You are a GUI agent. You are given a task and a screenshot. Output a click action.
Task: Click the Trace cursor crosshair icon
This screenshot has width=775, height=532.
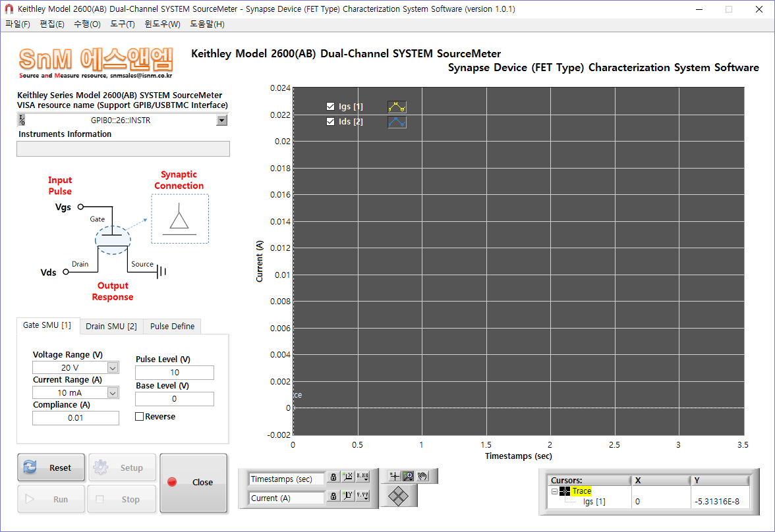564,491
